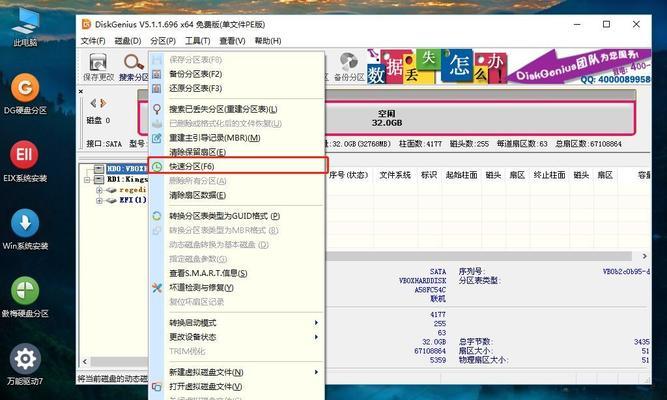Screen dimensions: 667x400
Task: Click the 搜索分区 magnifier toolbar icon
Action: coord(134,67)
